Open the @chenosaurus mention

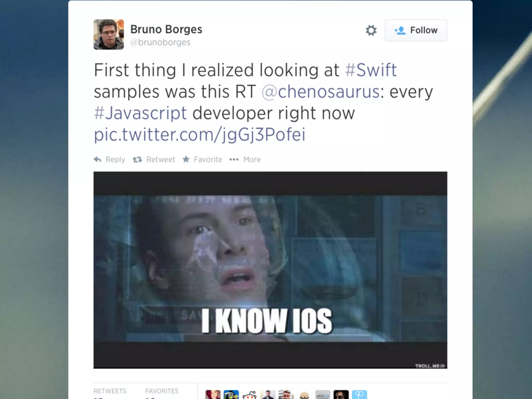(321, 92)
